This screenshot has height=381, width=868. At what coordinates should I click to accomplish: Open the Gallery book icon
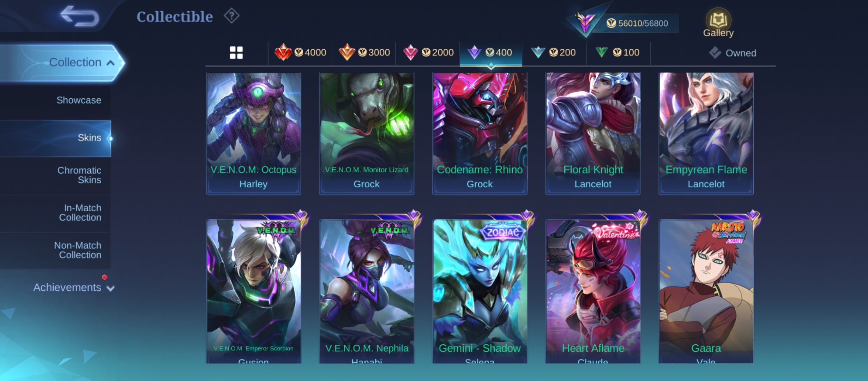[718, 23]
